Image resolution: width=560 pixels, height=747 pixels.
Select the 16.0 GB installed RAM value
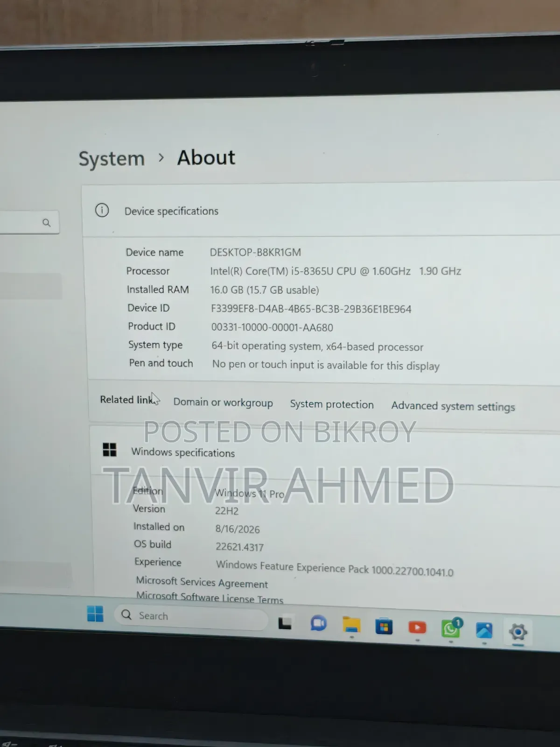[265, 290]
